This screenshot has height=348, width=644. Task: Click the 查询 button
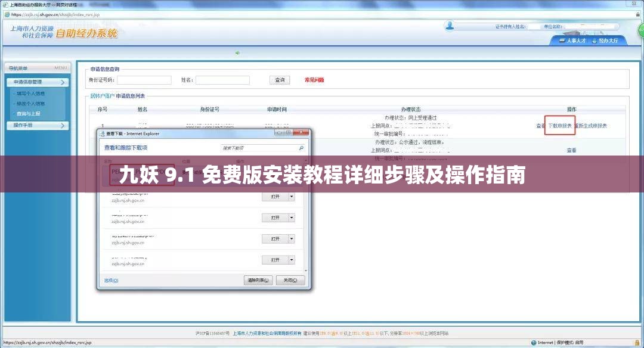(278, 79)
